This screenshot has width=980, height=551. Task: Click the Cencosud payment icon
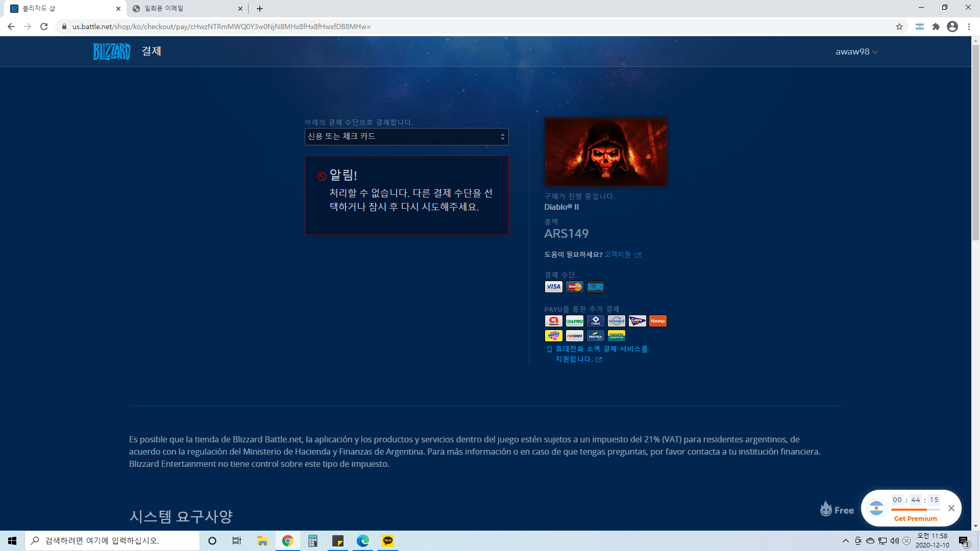coord(616,321)
